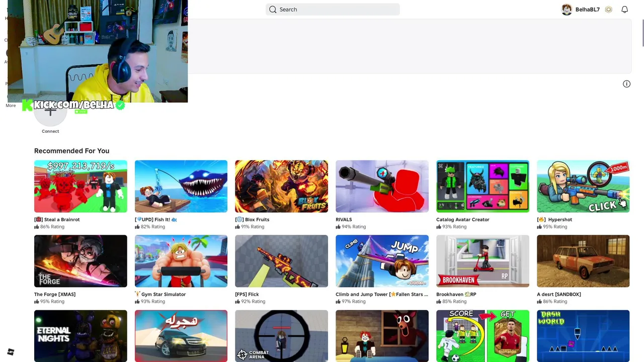The height and width of the screenshot is (362, 644).
Task: Click The Forge [XMAS] title
Action: click(55, 295)
